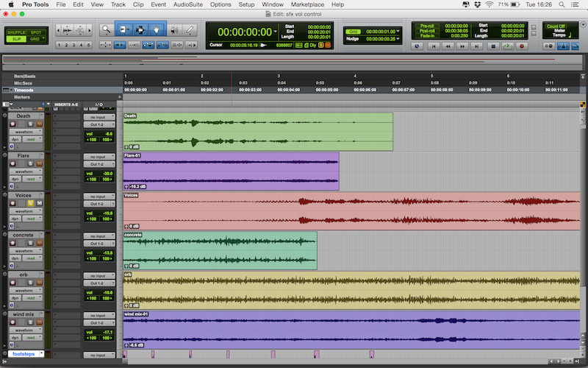The height and width of the screenshot is (368, 588).
Task: Click the Fade-in button
Action: coord(427,35)
